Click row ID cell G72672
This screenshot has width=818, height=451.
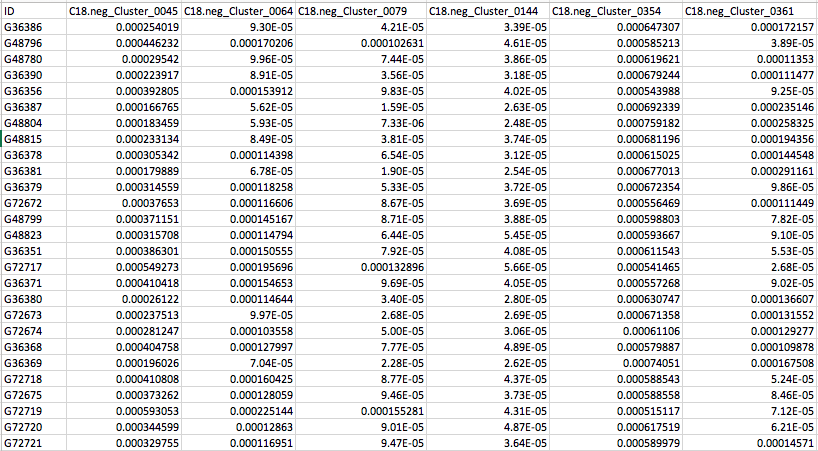34,203
